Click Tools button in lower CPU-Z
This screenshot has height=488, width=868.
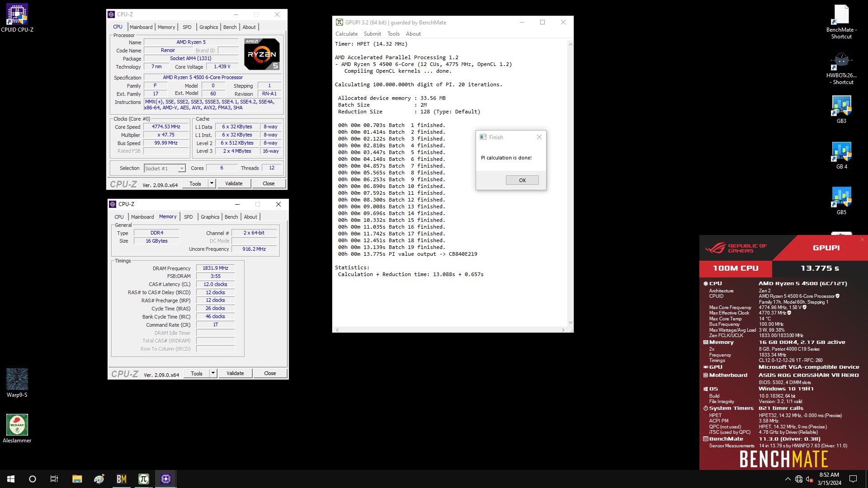coord(197,373)
